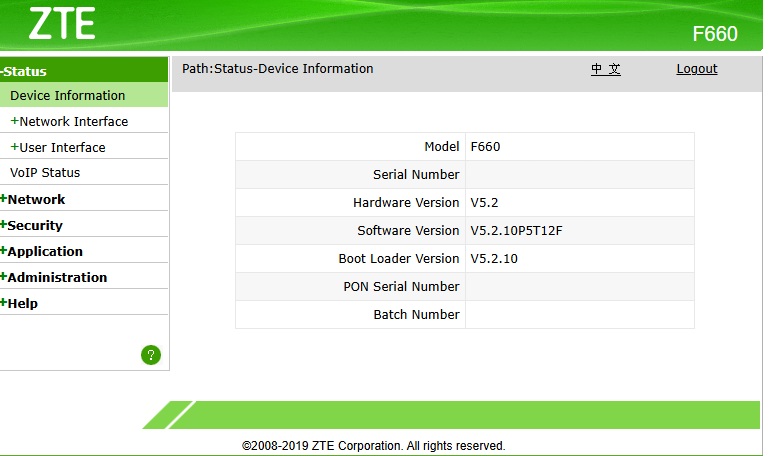The width and height of the screenshot is (771, 456).
Task: Expand the Security menu section
Action: (x=31, y=225)
